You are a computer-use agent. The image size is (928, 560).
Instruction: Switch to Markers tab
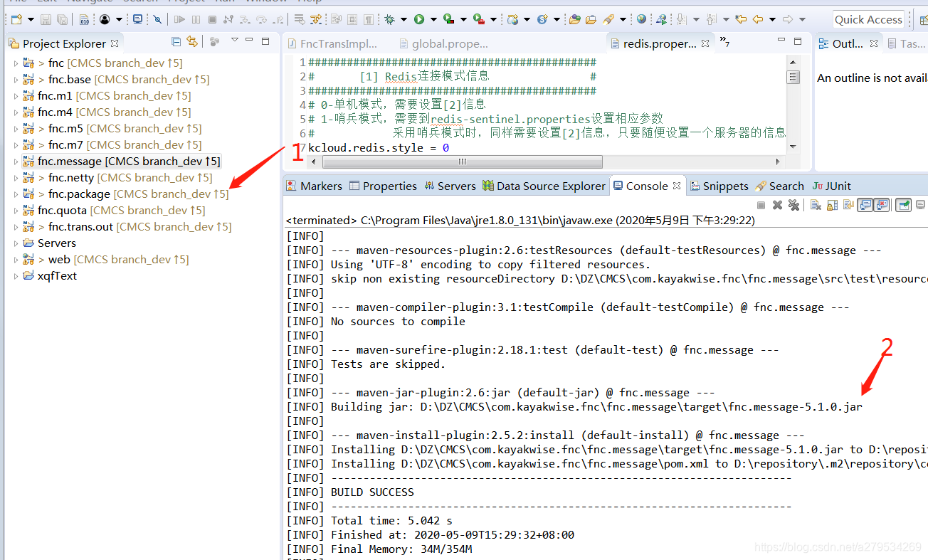coord(314,186)
